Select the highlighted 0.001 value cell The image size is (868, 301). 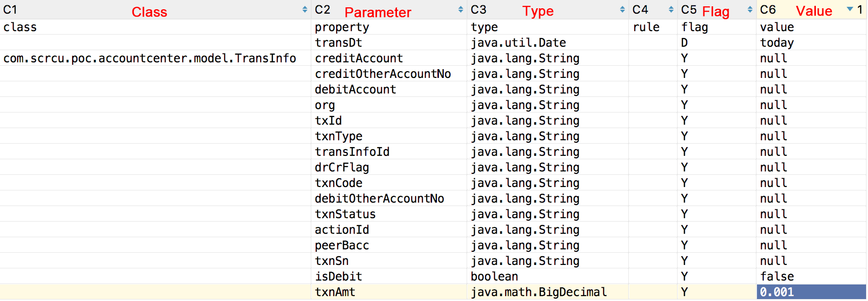click(x=811, y=292)
